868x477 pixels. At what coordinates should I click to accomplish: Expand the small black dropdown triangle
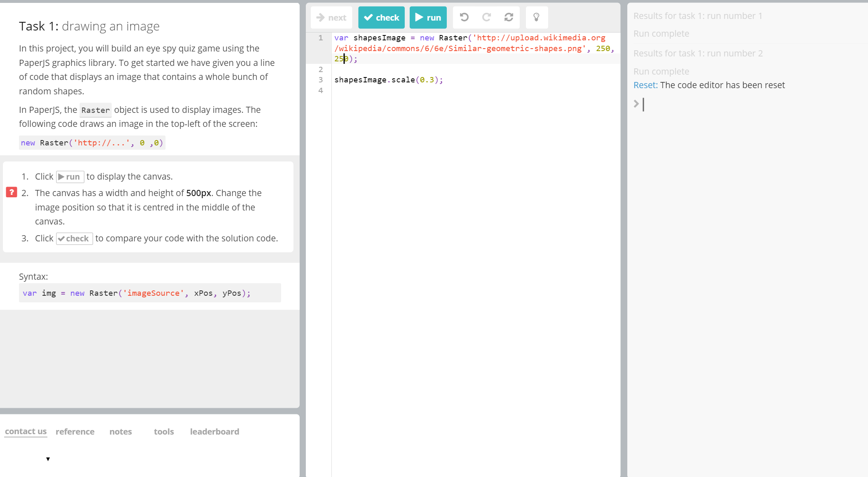48,459
